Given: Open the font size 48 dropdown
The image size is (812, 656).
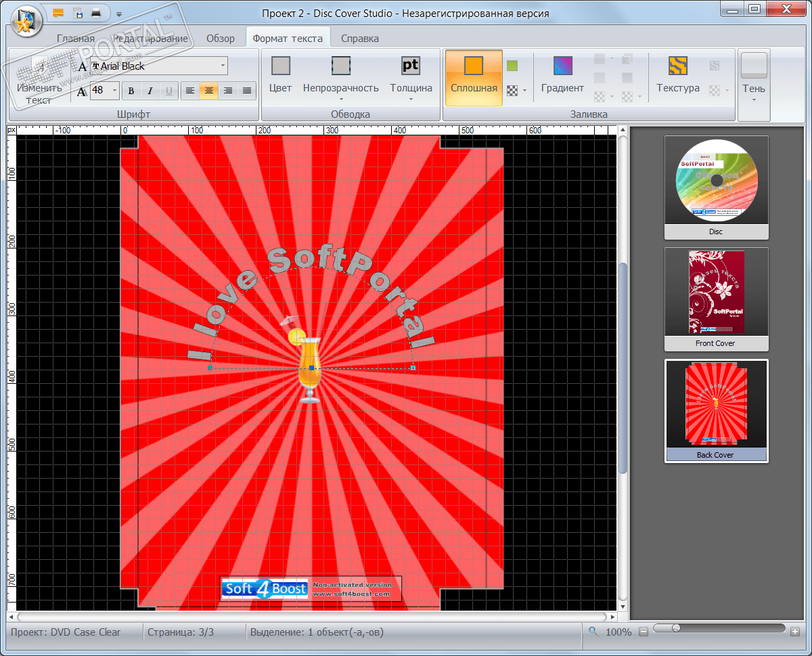Looking at the screenshot, I should tap(114, 90).
